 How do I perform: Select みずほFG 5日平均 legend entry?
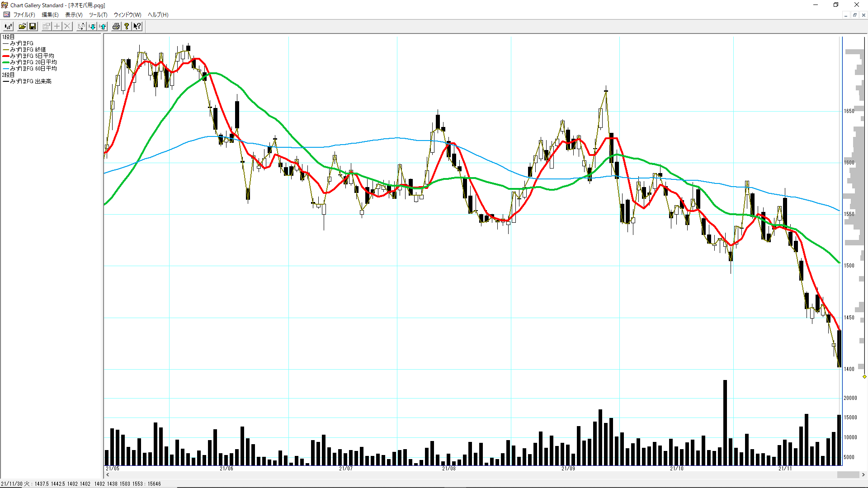click(32, 56)
